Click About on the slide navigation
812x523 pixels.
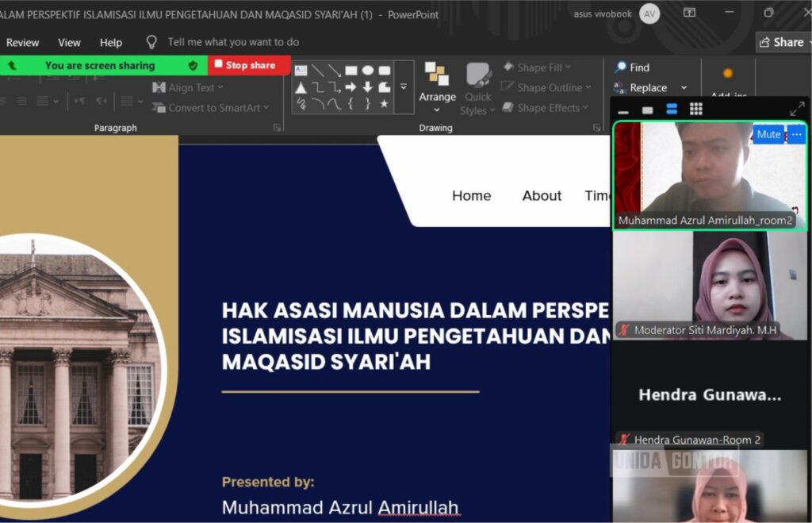[x=542, y=195]
